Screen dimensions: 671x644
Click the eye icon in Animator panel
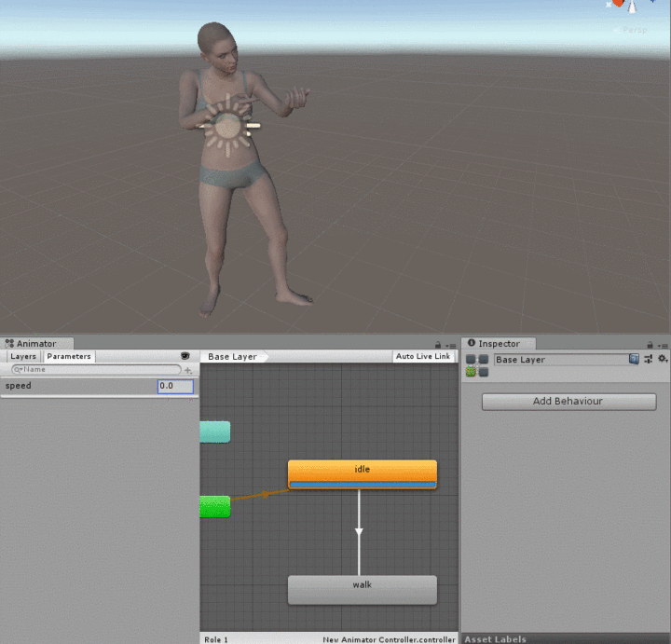[x=185, y=356]
